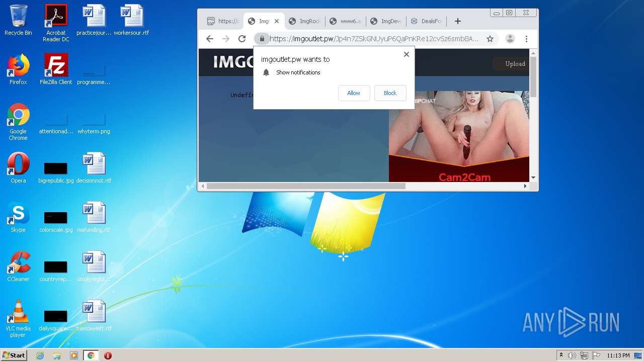Launch VLC media player shortcut
This screenshot has width=644, height=362.
(18, 319)
